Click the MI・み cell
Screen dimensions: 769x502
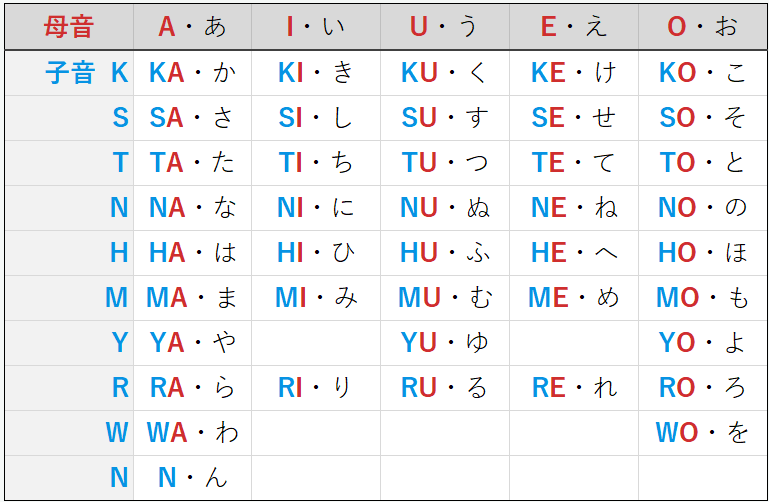pyautogui.click(x=316, y=298)
